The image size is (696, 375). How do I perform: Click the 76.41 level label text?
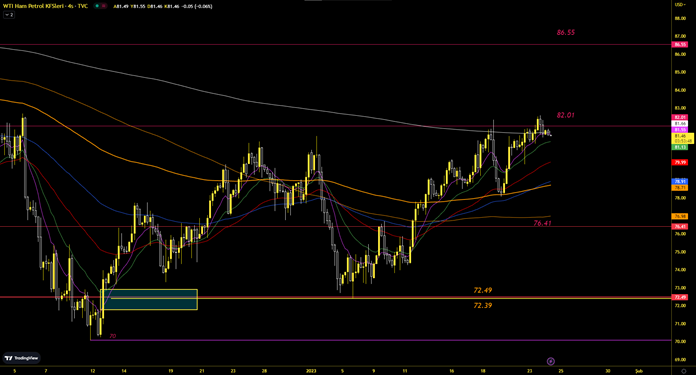tap(542, 223)
